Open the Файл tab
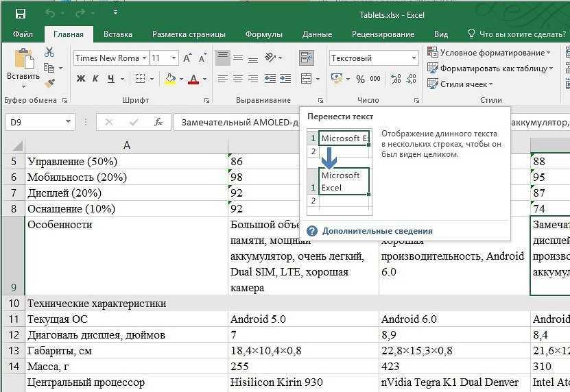Image resolution: width=570 pixels, height=392 pixels. [23, 34]
